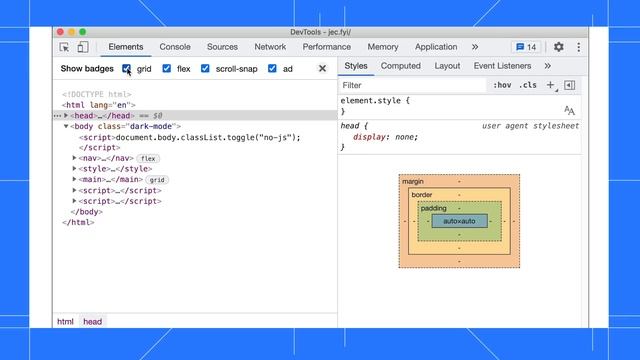Expand the first collapsed script node
Image resolution: width=640 pixels, height=360 pixels.
74,190
